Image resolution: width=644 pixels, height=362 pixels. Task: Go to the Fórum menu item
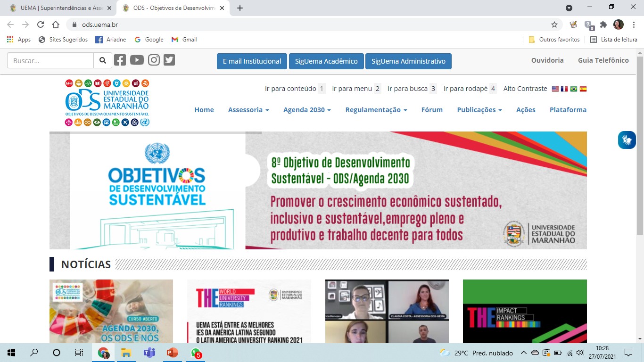coord(432,110)
